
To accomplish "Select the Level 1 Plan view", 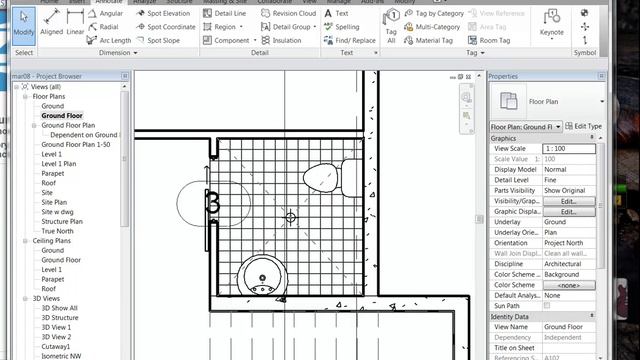I will click(x=58, y=164).
